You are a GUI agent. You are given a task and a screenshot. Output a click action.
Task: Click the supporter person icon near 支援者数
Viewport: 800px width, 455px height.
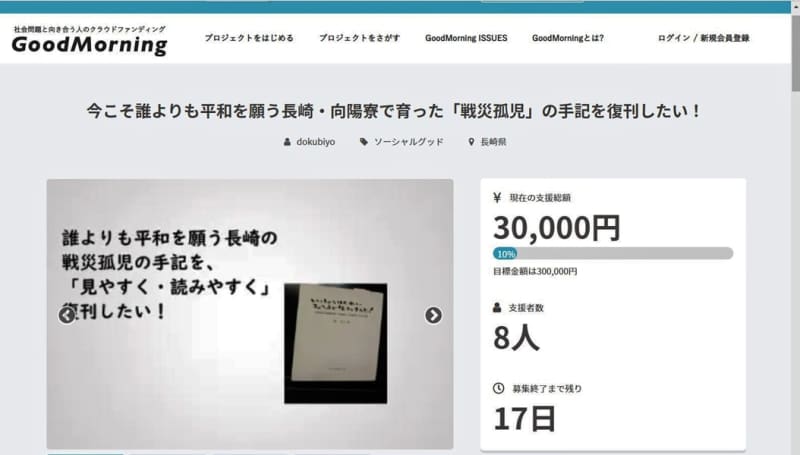click(x=497, y=308)
